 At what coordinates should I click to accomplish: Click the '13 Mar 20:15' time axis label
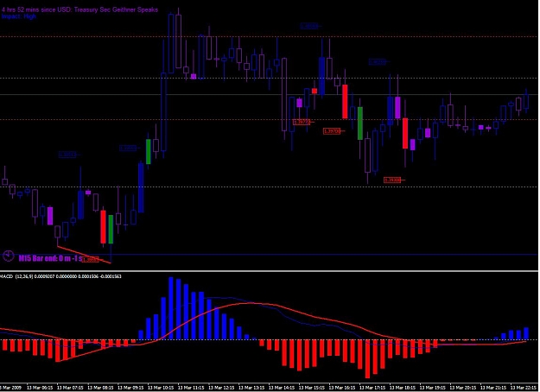pos(463,388)
